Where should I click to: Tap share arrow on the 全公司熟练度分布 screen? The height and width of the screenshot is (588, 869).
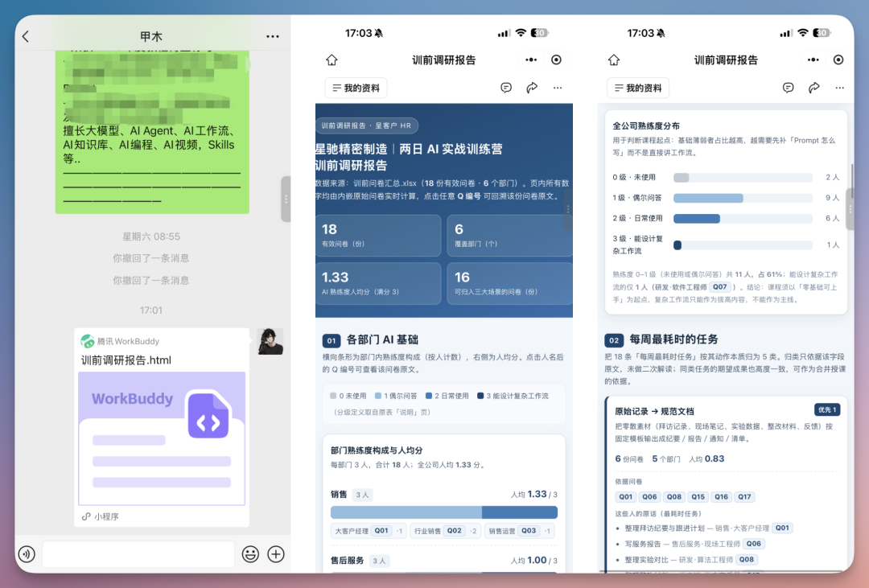[x=814, y=88]
